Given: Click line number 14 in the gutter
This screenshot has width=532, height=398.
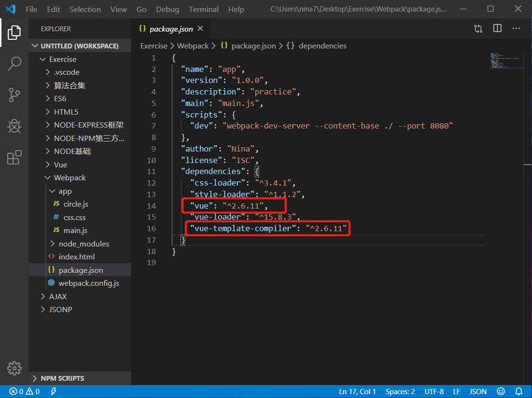Looking at the screenshot, I should pos(151,206).
